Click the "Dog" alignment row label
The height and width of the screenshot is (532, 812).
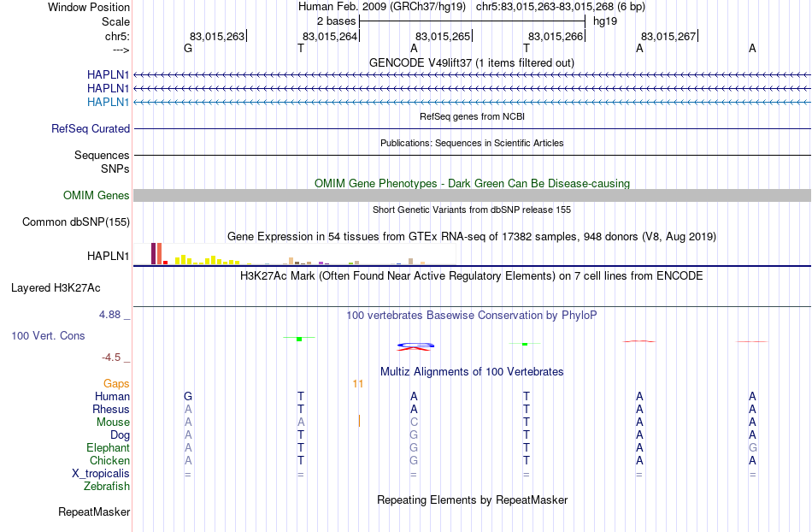[120, 435]
